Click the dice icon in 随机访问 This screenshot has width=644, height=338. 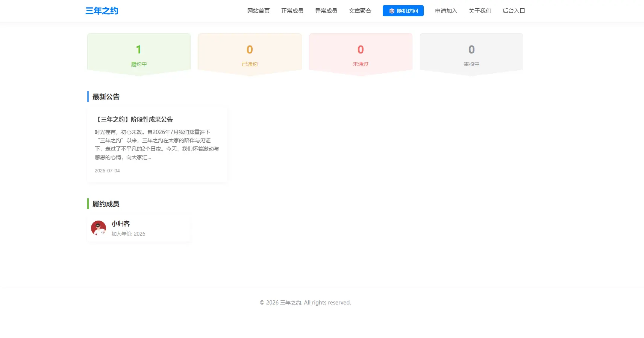pos(392,11)
